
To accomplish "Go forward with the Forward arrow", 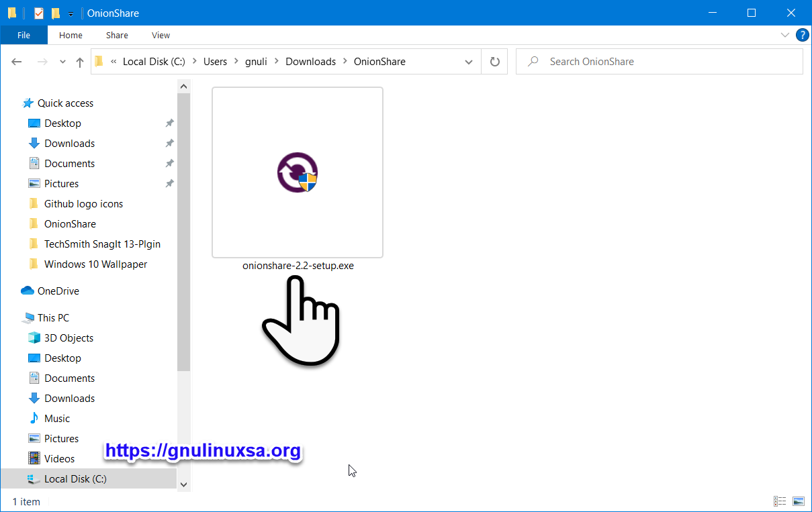I will (x=42, y=62).
